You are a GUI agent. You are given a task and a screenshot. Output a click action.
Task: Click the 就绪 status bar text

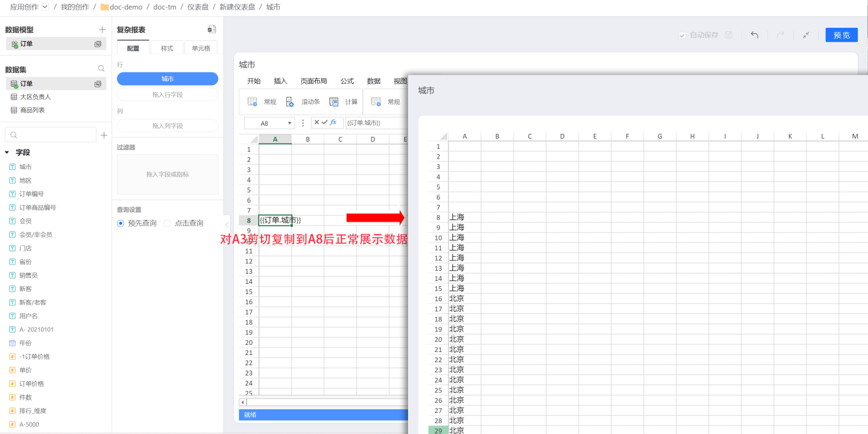(x=250, y=415)
